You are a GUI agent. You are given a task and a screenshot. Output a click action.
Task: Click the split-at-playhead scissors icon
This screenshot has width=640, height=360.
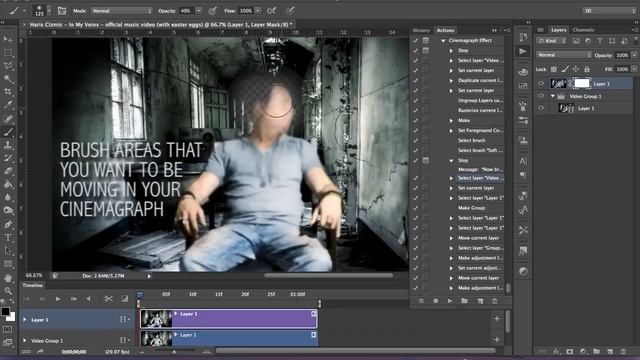tap(108, 299)
